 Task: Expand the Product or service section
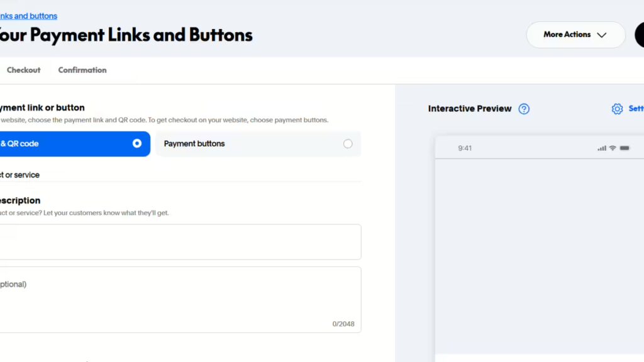[x=19, y=175]
